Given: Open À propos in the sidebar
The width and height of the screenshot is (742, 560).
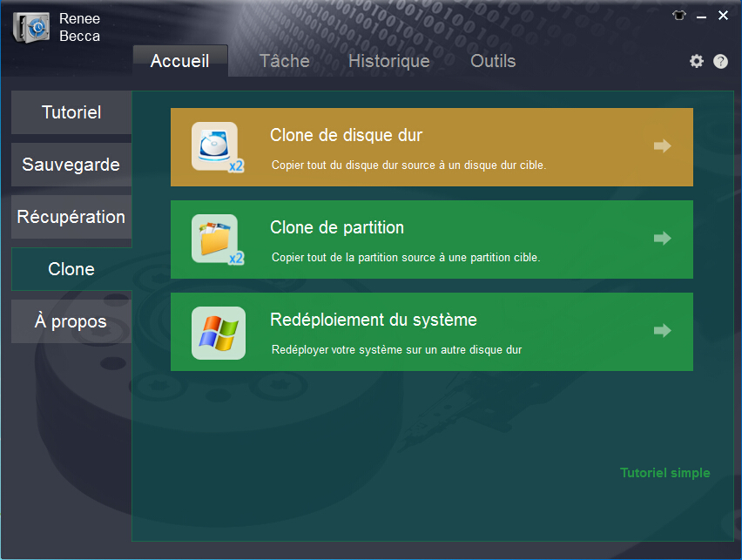Looking at the screenshot, I should [x=71, y=321].
